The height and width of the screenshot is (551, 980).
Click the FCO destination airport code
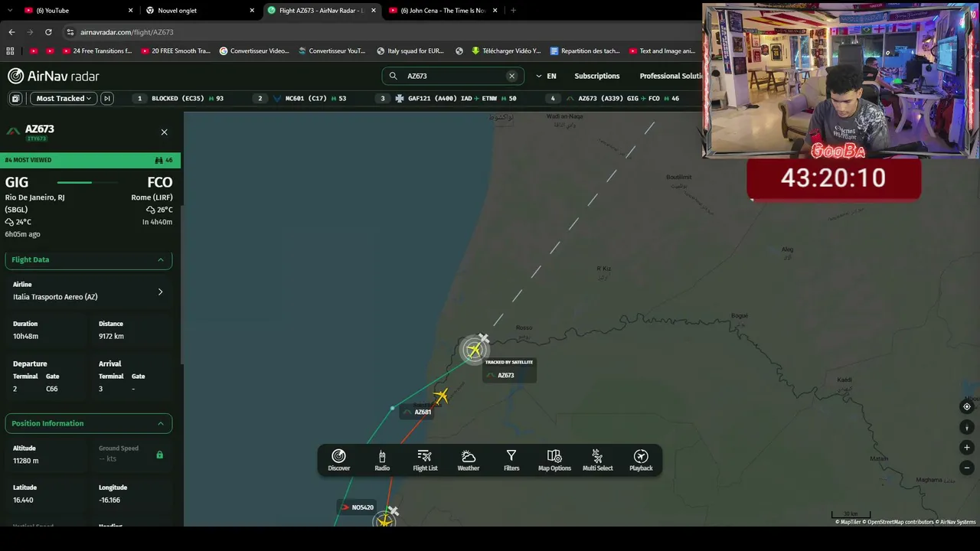tap(160, 182)
